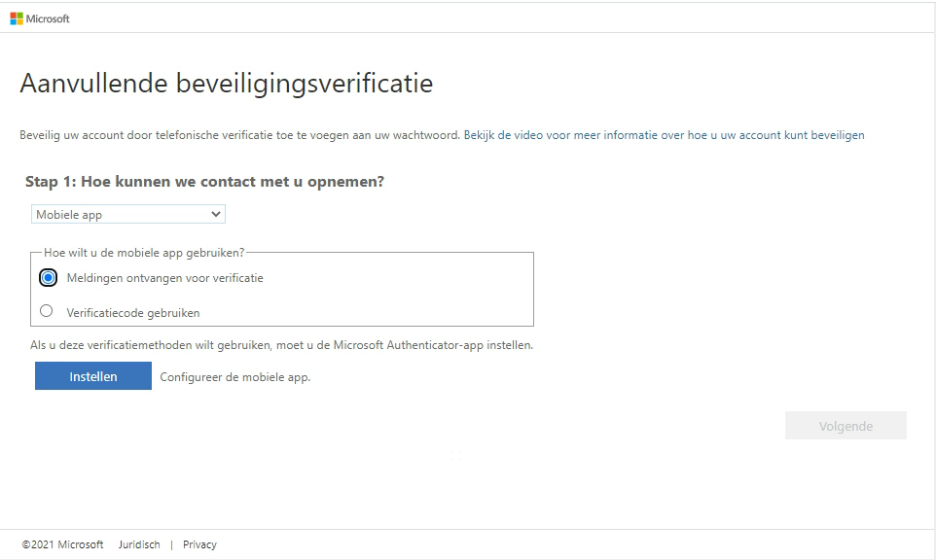Click the 'Beveilig uw account door telefonische verificatie' text
936x560 pixels.
click(x=240, y=135)
